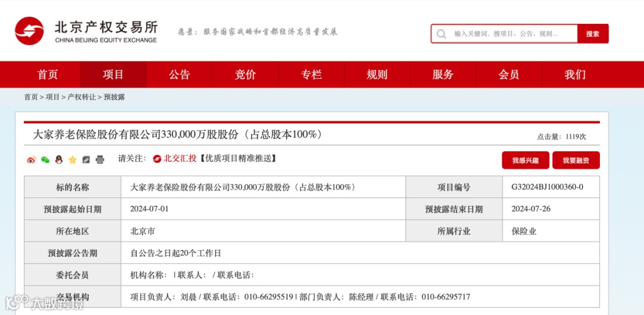The height and width of the screenshot is (315, 644).
Task: Open 会员 navigation tab
Action: point(509,74)
